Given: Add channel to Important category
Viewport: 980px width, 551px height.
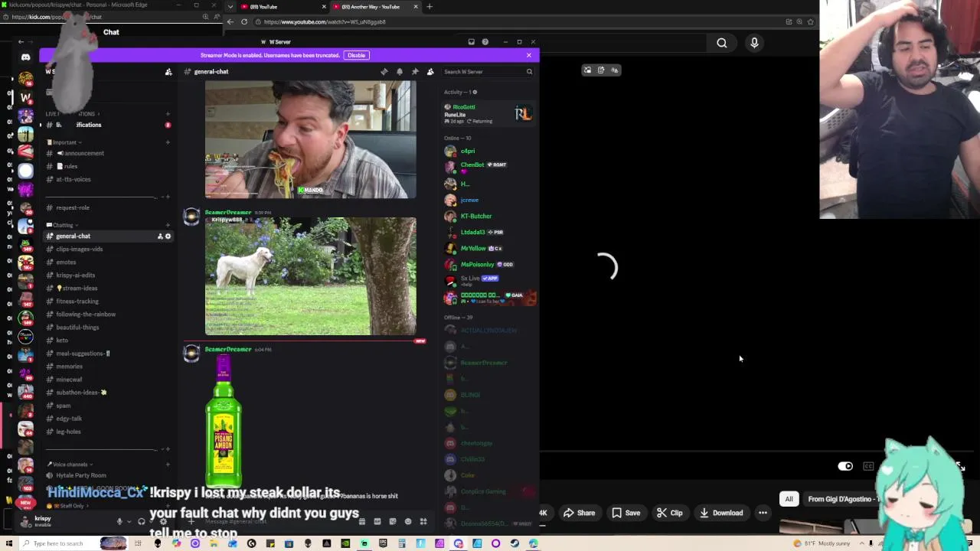Looking at the screenshot, I should point(168,142).
